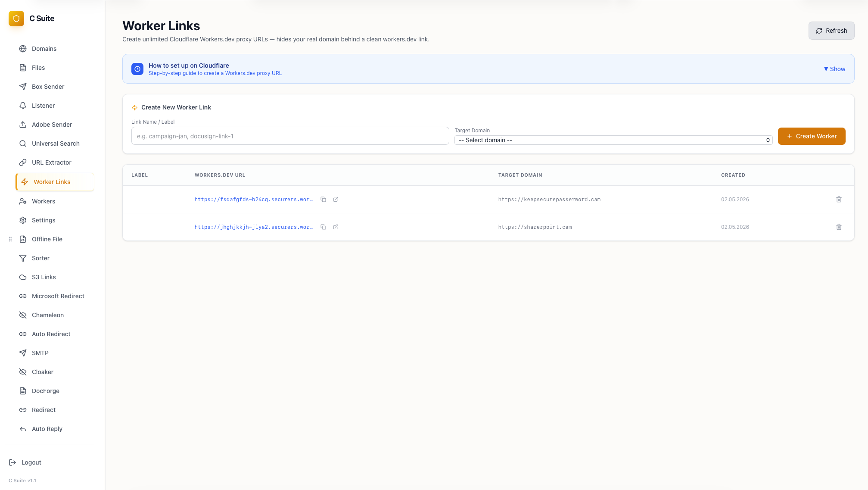Open Auto Redirect

55,334
